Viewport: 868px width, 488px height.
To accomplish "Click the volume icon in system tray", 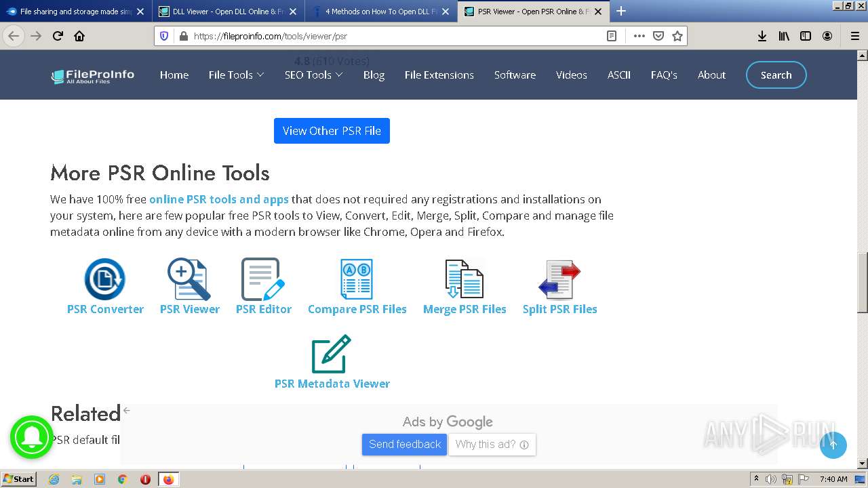I will 771,479.
